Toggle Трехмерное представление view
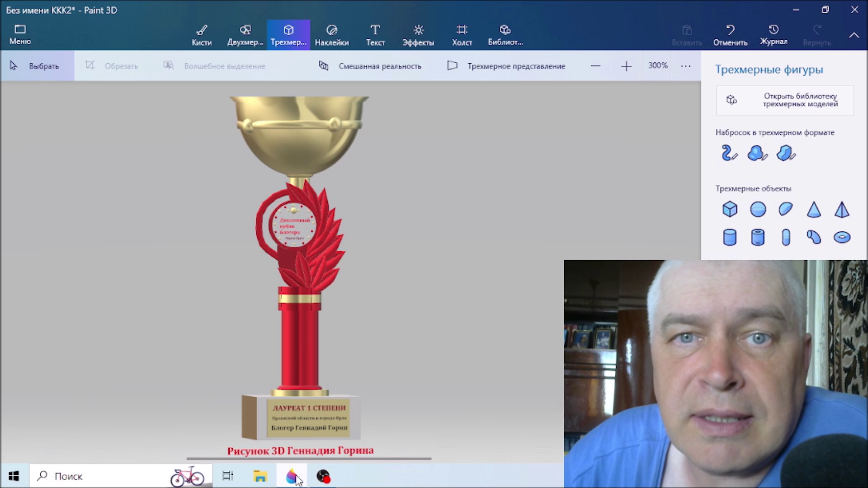Viewport: 868px width, 488px height. click(506, 66)
